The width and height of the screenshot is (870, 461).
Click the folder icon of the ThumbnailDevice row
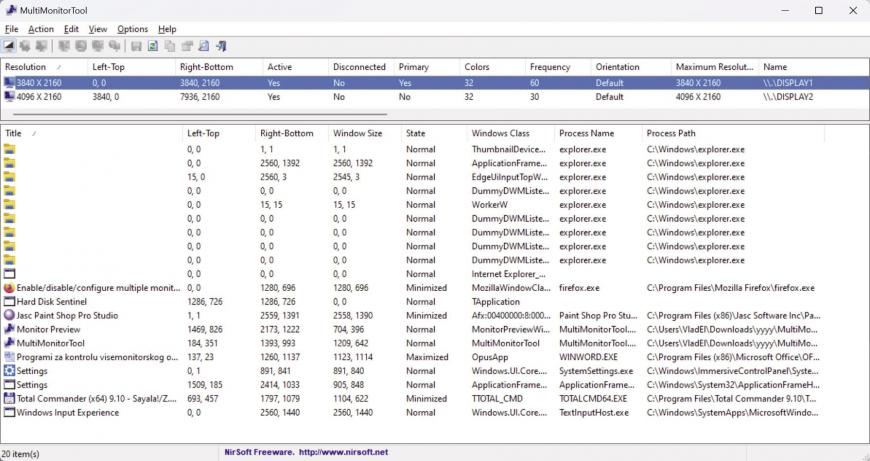(9, 149)
